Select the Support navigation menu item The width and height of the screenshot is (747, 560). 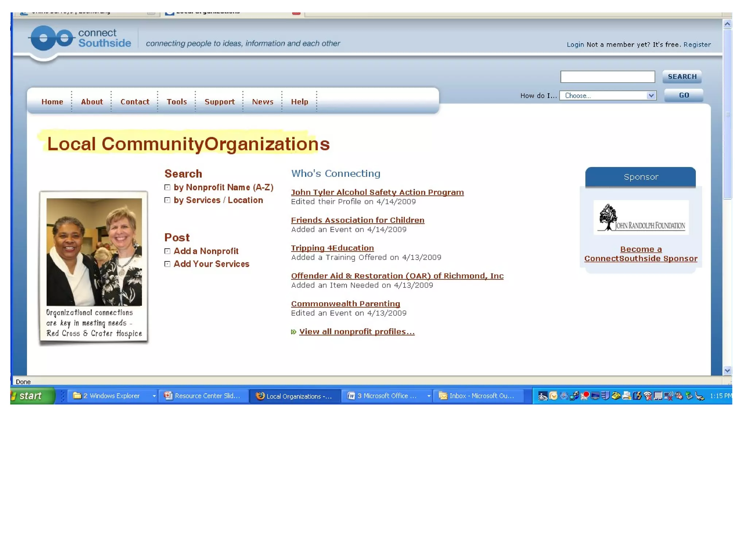click(220, 102)
